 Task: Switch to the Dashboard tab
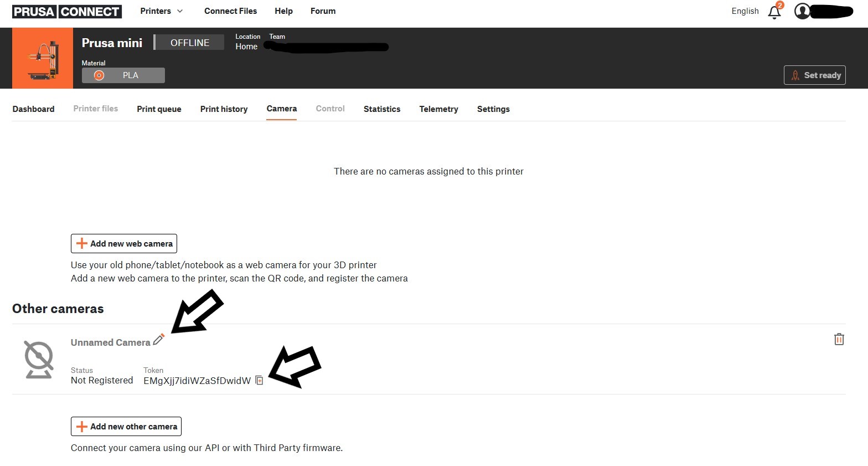[33, 109]
